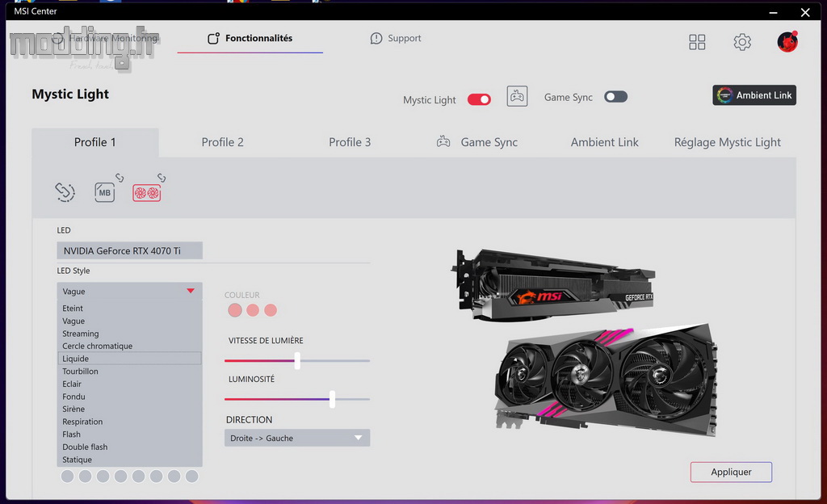Viewport: 827px width, 504px height.
Task: Choose Eclair in the LED style list
Action: (130, 384)
